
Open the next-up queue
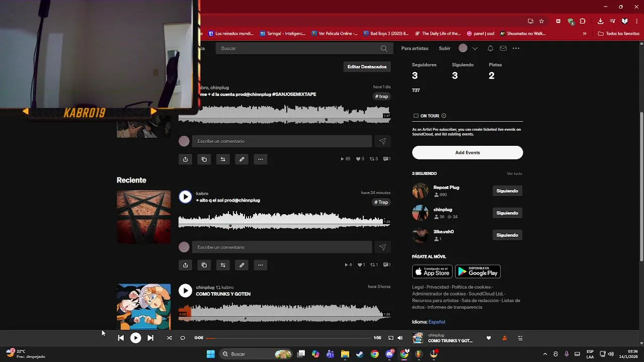pyautogui.click(x=520, y=338)
